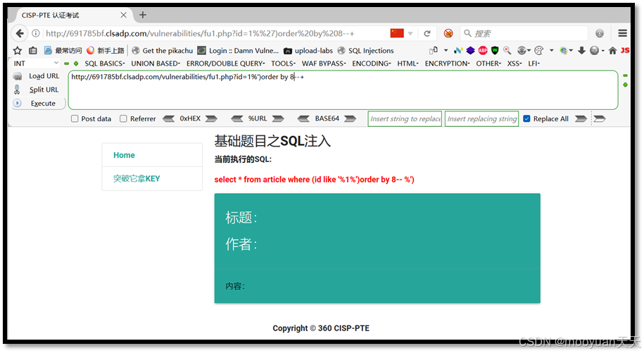
Task: Encode BASE64 with right arrow
Action: (350, 119)
